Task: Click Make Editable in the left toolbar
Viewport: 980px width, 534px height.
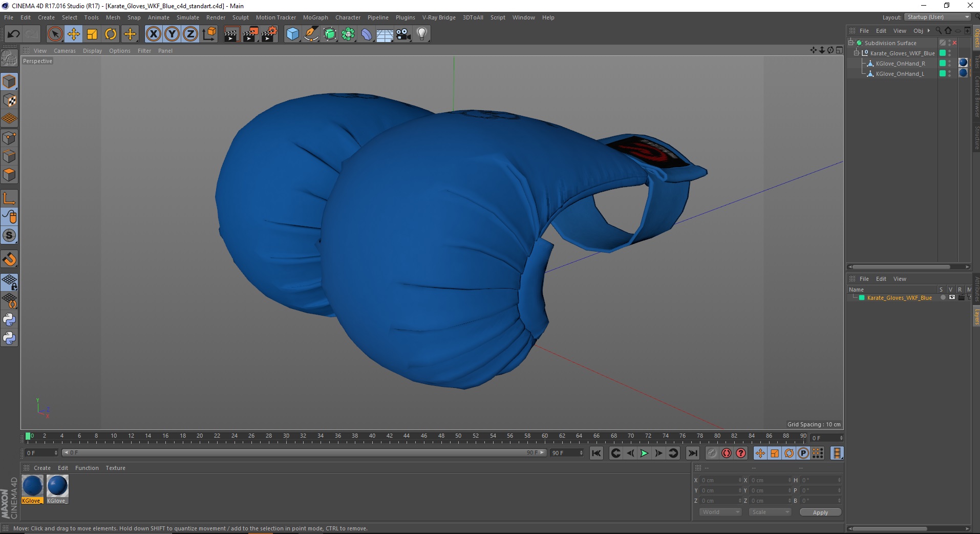Action: (x=9, y=58)
